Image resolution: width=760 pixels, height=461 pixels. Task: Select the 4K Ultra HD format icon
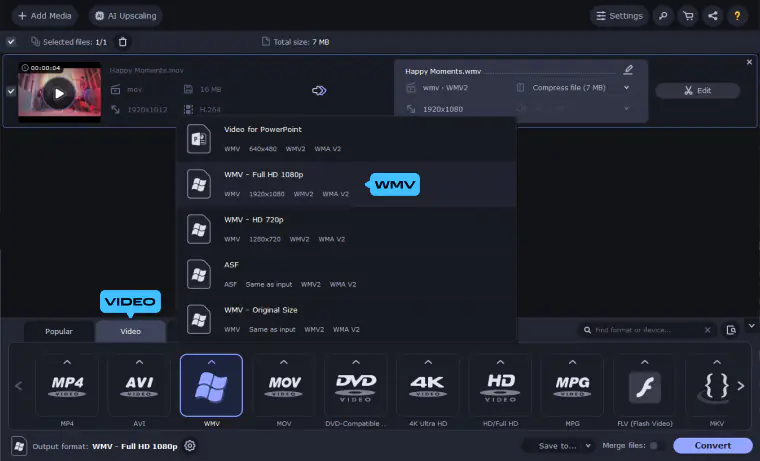428,386
